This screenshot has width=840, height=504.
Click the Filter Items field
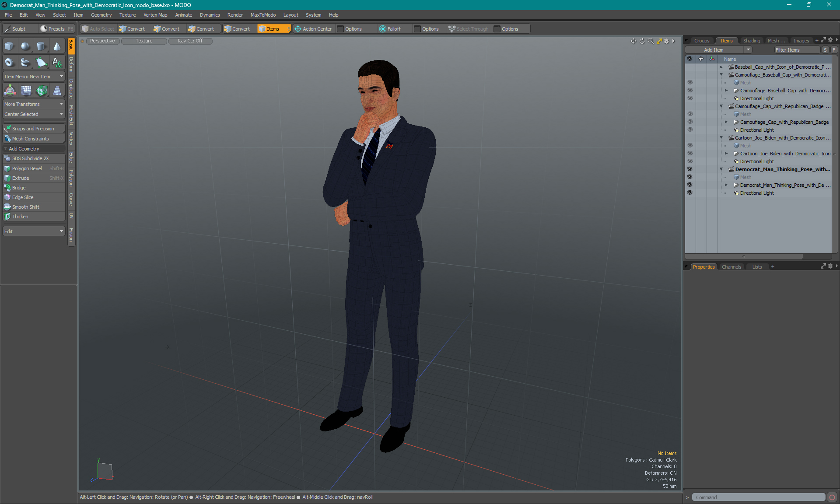point(796,50)
